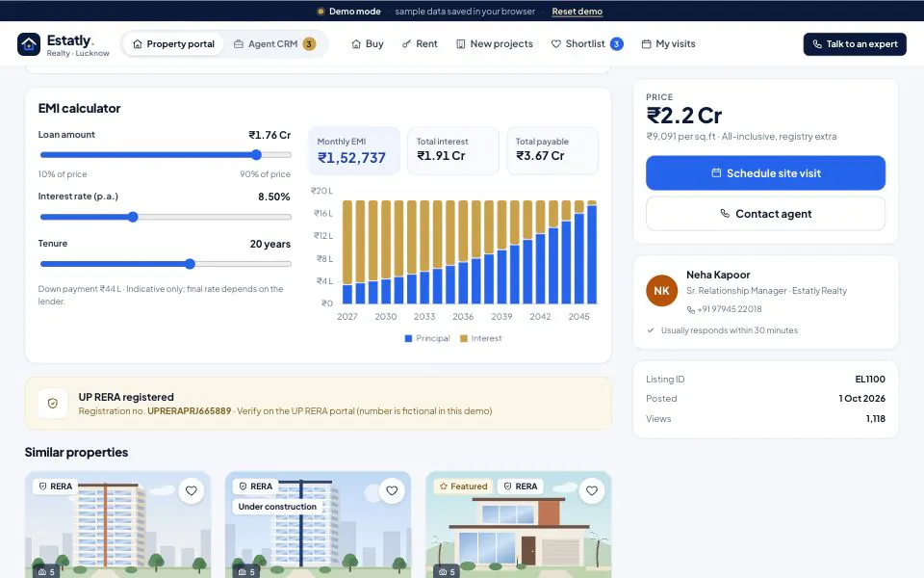Adjust the Loan amount slider
The height and width of the screenshot is (578, 924).
166,155
